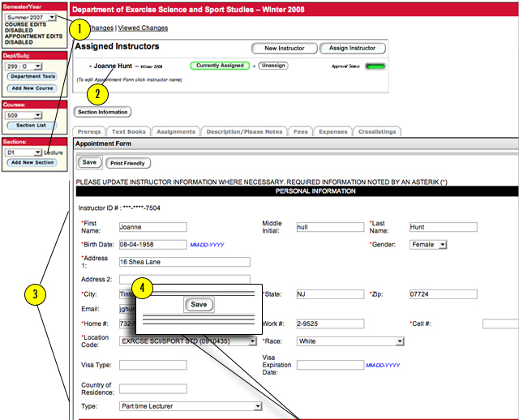Click the Visa Type input field

coord(153,365)
